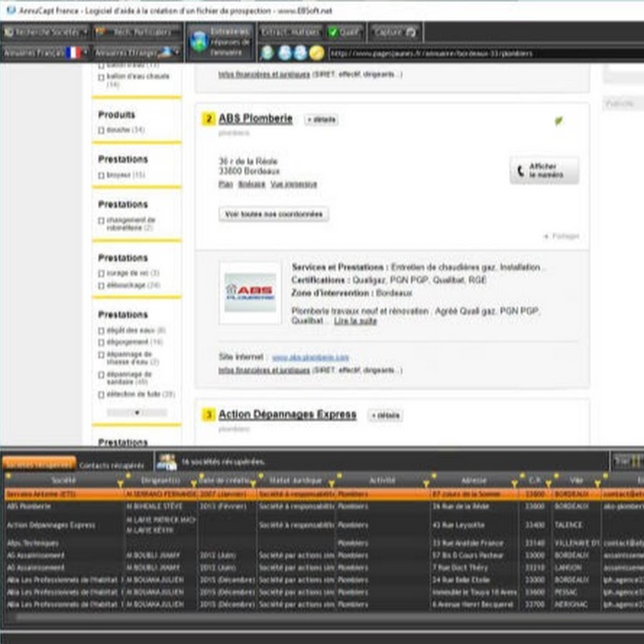Click Lire la suite link

point(355,321)
